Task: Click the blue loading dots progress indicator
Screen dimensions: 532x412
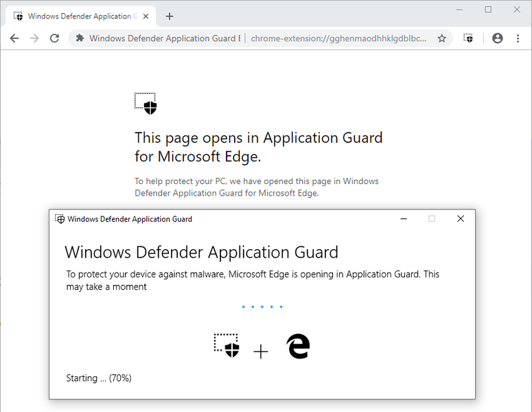Action: (x=262, y=307)
